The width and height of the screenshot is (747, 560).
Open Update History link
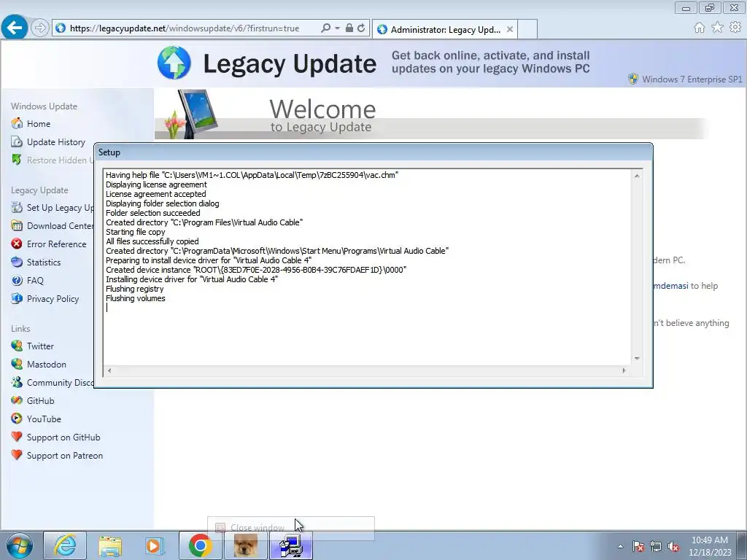(x=55, y=142)
